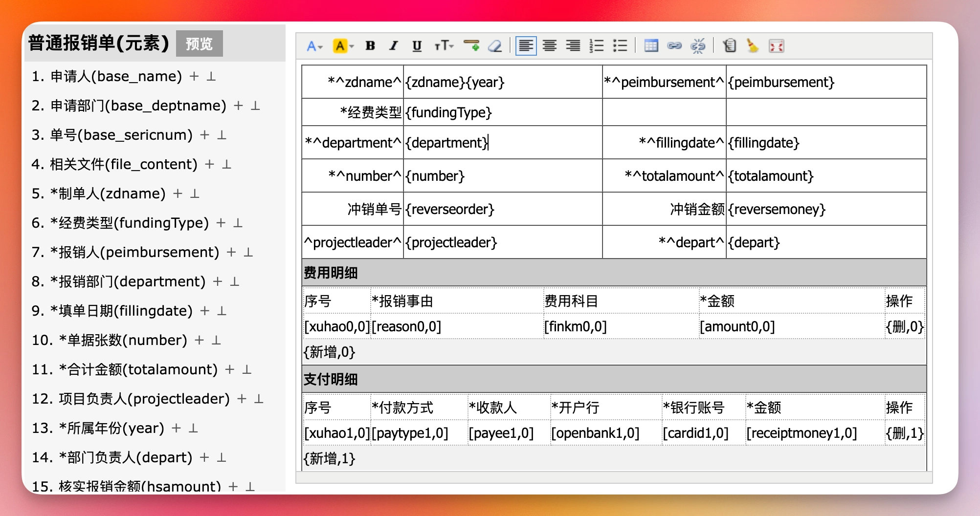Click the [finkm0,0] cell
This screenshot has width=980, height=516.
tap(621, 326)
